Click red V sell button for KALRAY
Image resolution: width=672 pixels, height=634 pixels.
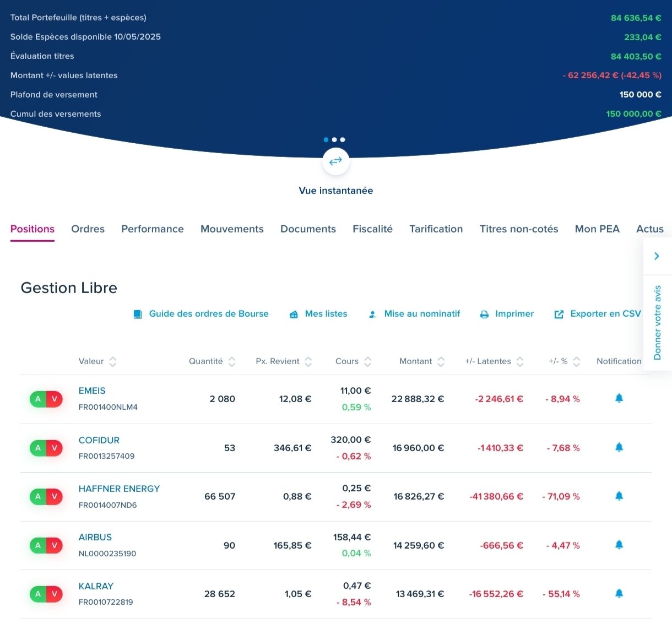click(x=54, y=594)
